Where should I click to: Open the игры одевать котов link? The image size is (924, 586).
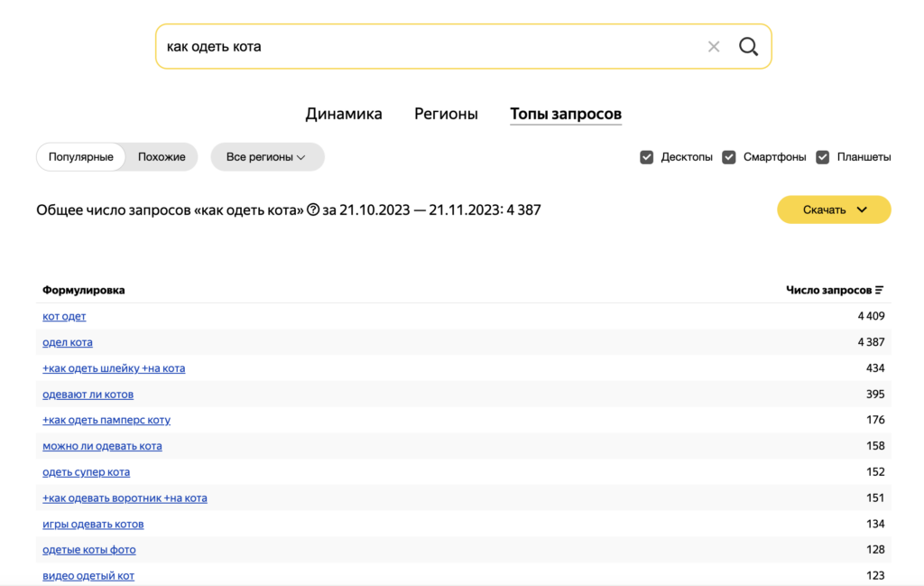coord(93,524)
